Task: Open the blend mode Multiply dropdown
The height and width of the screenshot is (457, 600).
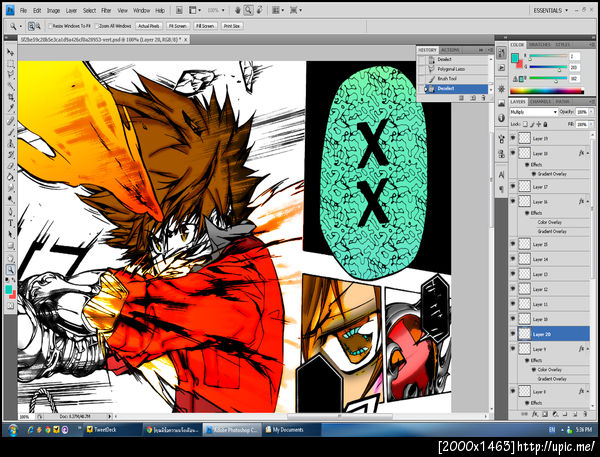Action: [x=533, y=112]
